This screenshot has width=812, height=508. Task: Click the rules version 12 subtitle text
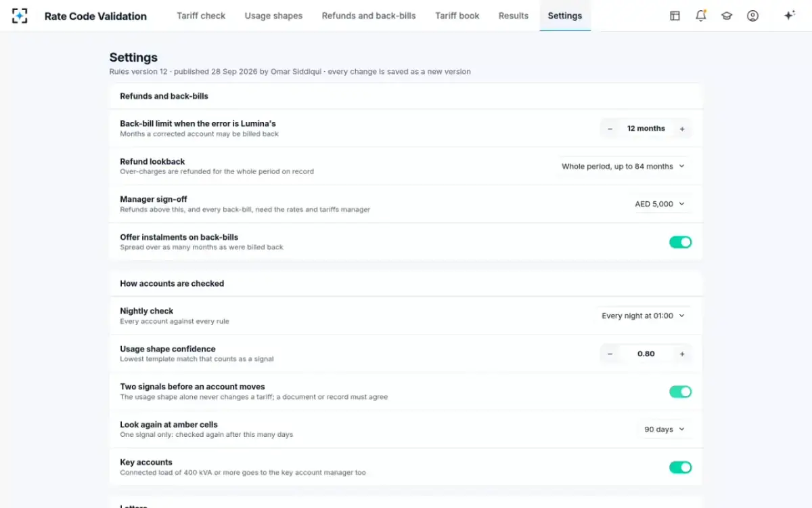(290, 71)
